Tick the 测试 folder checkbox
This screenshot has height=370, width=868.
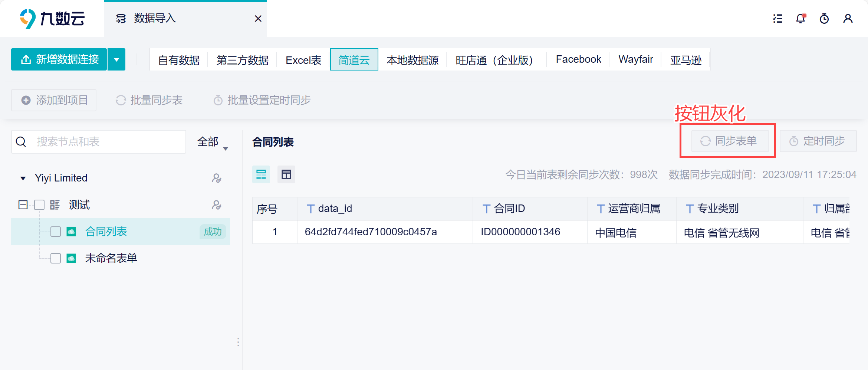point(39,205)
